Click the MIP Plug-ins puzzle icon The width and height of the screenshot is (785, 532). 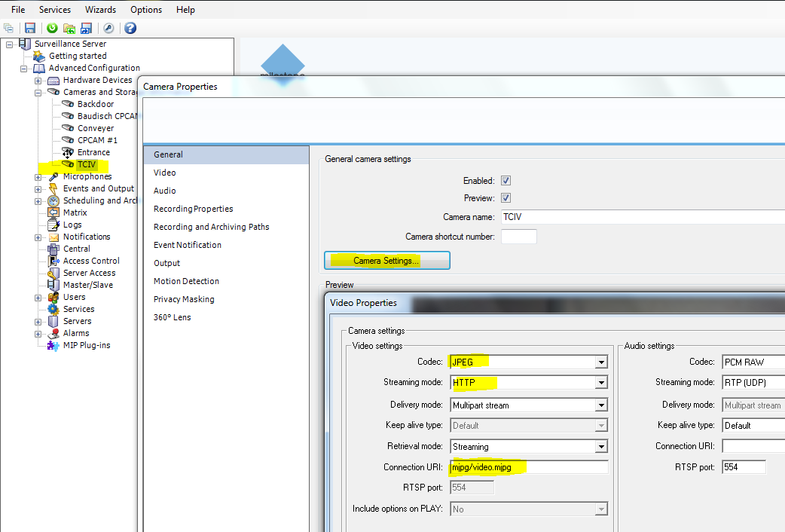[53, 345]
